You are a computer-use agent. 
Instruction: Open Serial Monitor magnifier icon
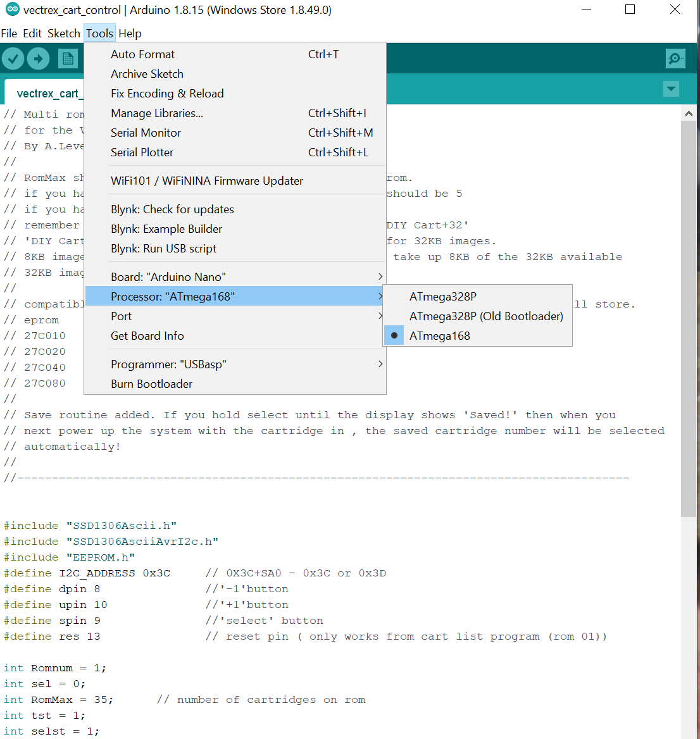tap(675, 58)
